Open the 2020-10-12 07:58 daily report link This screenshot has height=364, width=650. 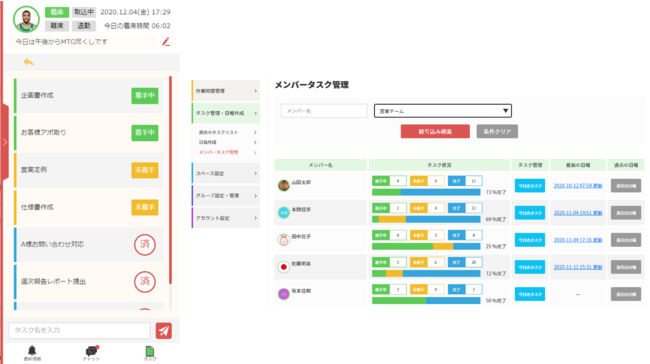[578, 186]
